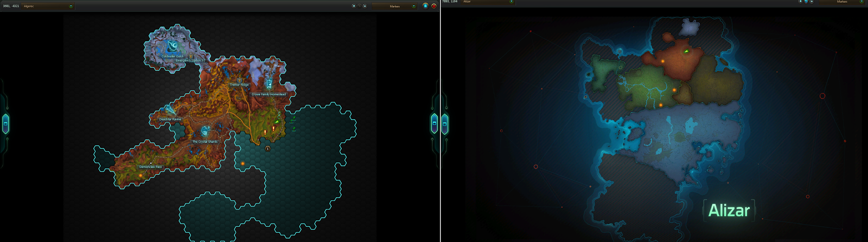Click zoom-out button in left map toolbar
Screen dimensions: 868x242
point(365,6)
